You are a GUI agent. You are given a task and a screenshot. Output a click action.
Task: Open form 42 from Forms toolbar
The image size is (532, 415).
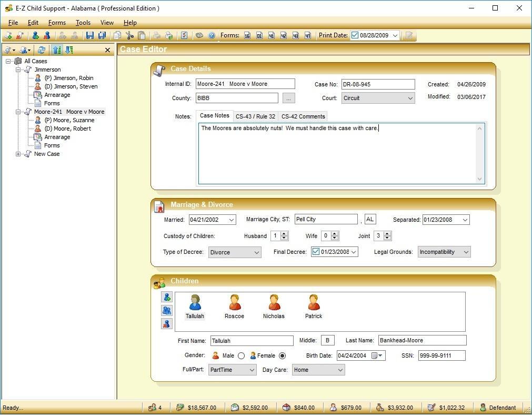(x=284, y=35)
